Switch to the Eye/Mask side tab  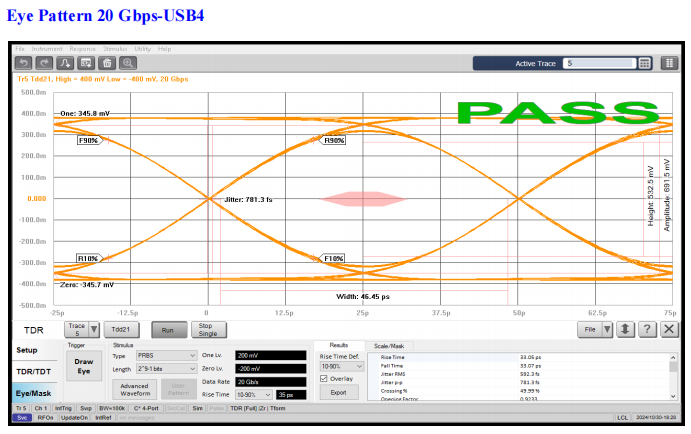coord(34,393)
